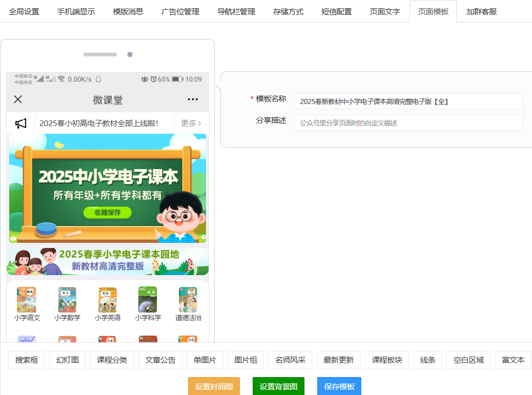Select the 小学数学 textbook icon
The image size is (532, 395).
pos(67,300)
